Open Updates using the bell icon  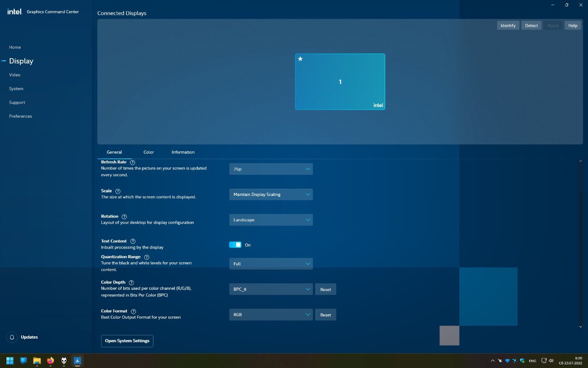coord(12,337)
